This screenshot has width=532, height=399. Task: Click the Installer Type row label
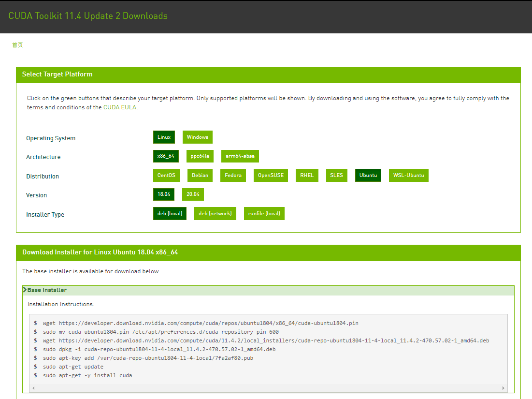45,215
